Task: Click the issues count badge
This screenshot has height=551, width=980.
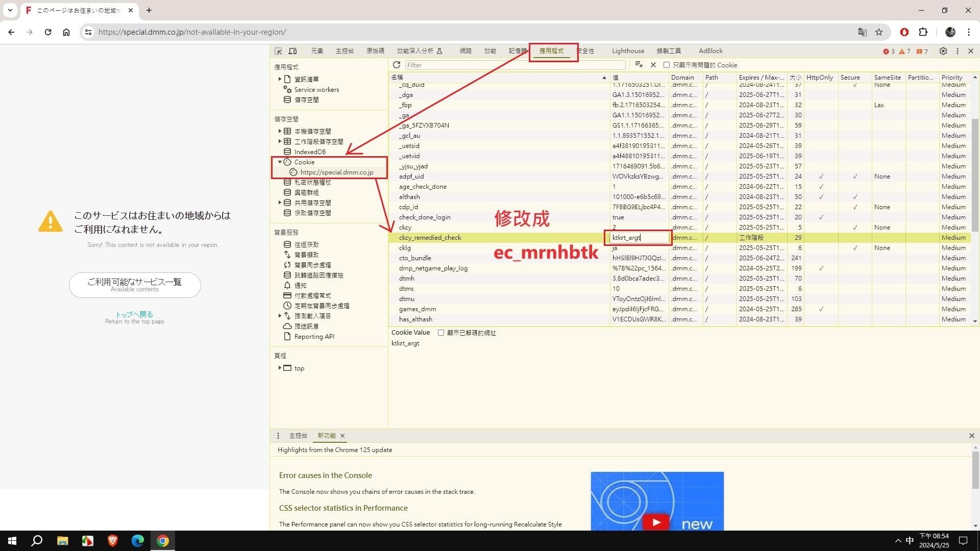Action: pyautogui.click(x=922, y=51)
